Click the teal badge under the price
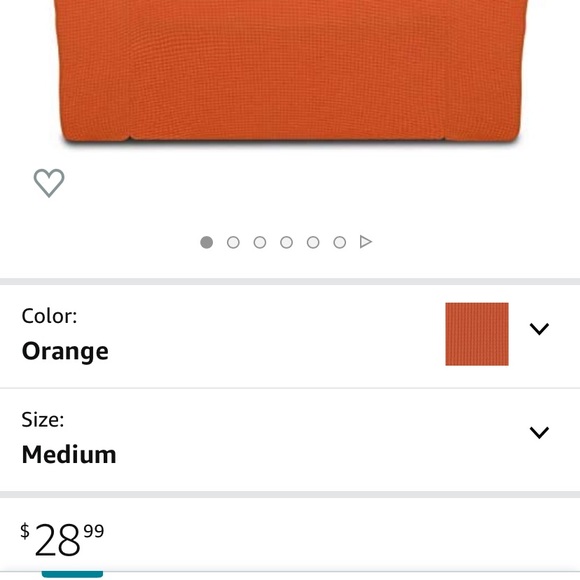The image size is (580, 580). click(x=72, y=574)
